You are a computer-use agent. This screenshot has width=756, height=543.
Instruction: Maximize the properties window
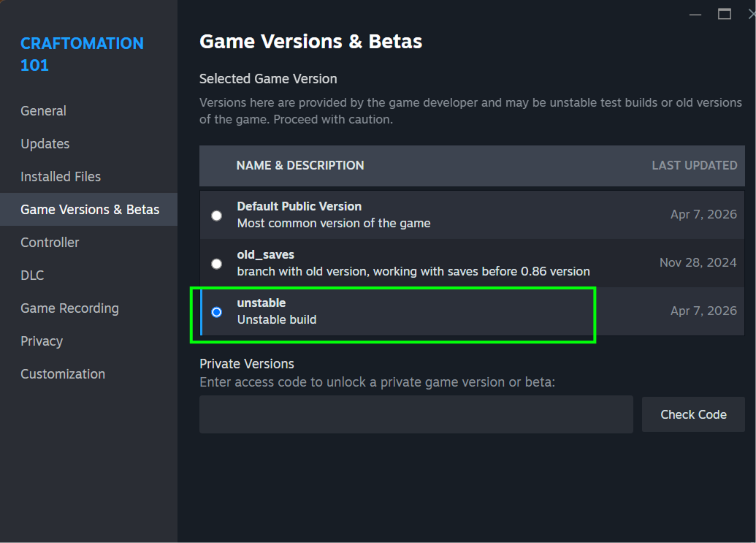point(724,14)
